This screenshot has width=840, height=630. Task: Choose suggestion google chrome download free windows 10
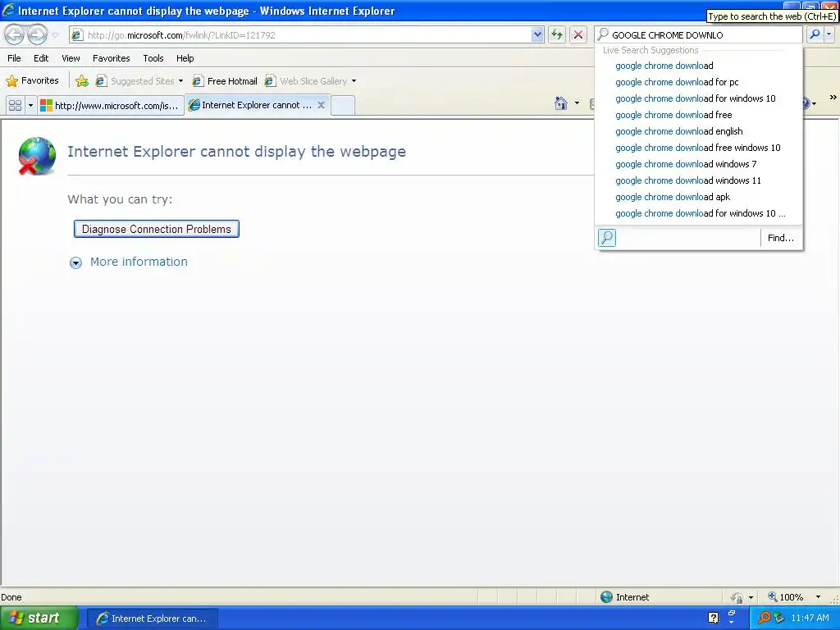coord(699,148)
